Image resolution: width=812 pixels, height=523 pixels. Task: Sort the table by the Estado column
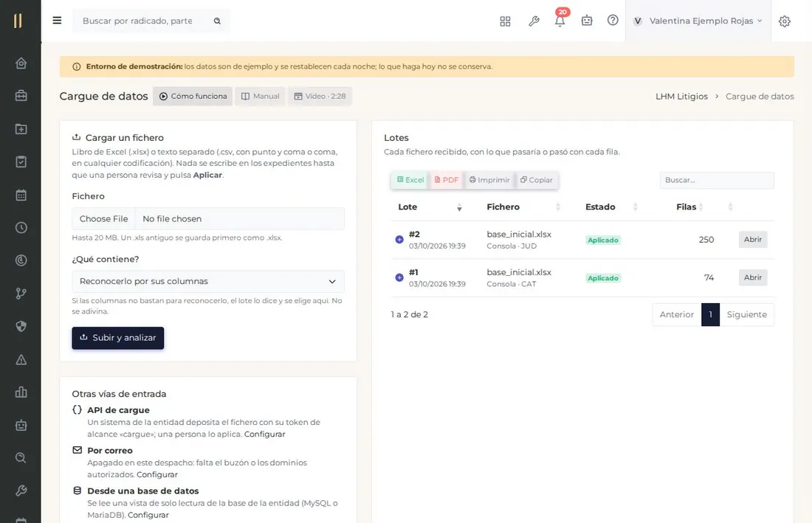coord(611,207)
